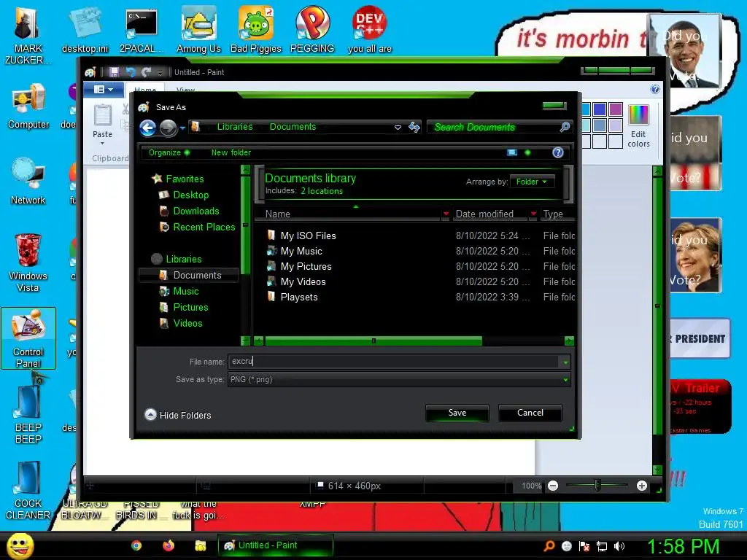Screen dimensions: 747x560
Task: Select the purple color swatch in Paint palette
Action: (616, 109)
